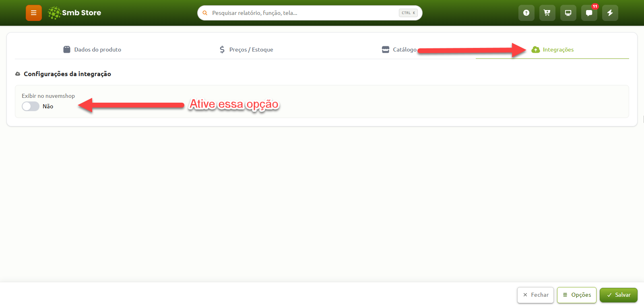Save with the Salvar button
This screenshot has height=308, width=644.
(x=619, y=295)
